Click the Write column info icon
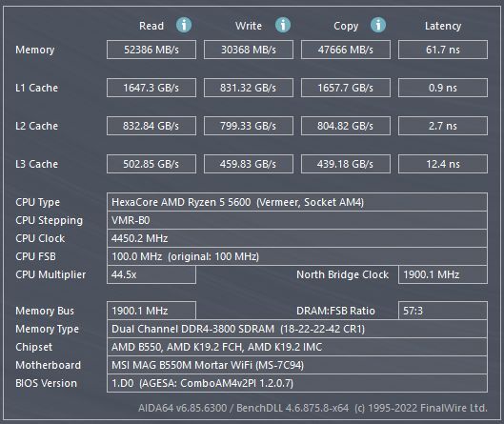The width and height of the screenshot is (504, 424). click(x=283, y=25)
